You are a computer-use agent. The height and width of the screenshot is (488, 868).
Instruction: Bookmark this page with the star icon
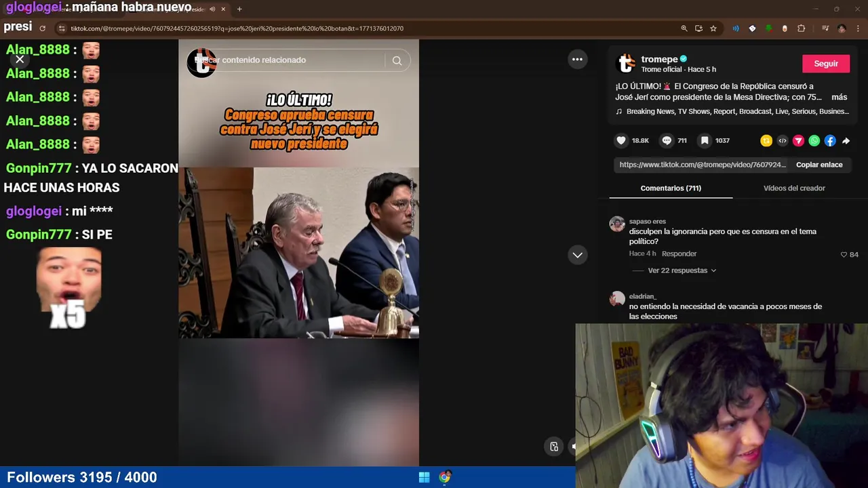(x=713, y=28)
